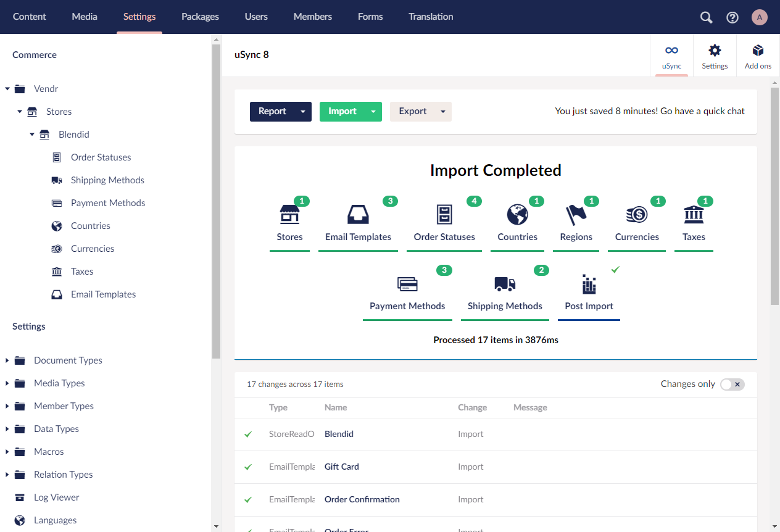The height and width of the screenshot is (532, 780).
Task: Expand the Member Types folder
Action: tap(7, 406)
